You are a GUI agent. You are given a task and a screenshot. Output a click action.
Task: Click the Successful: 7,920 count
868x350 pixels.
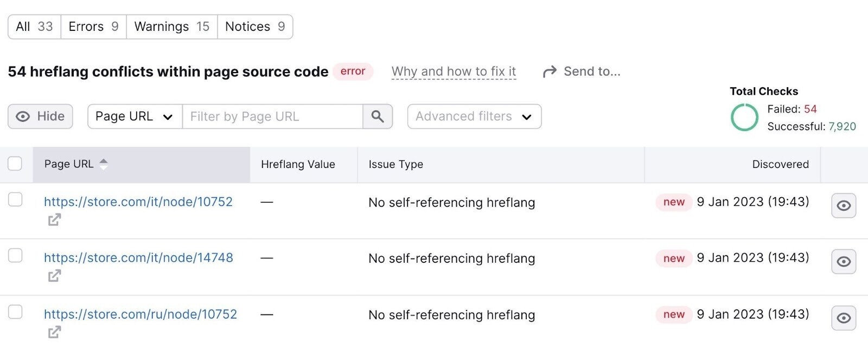pos(812,126)
